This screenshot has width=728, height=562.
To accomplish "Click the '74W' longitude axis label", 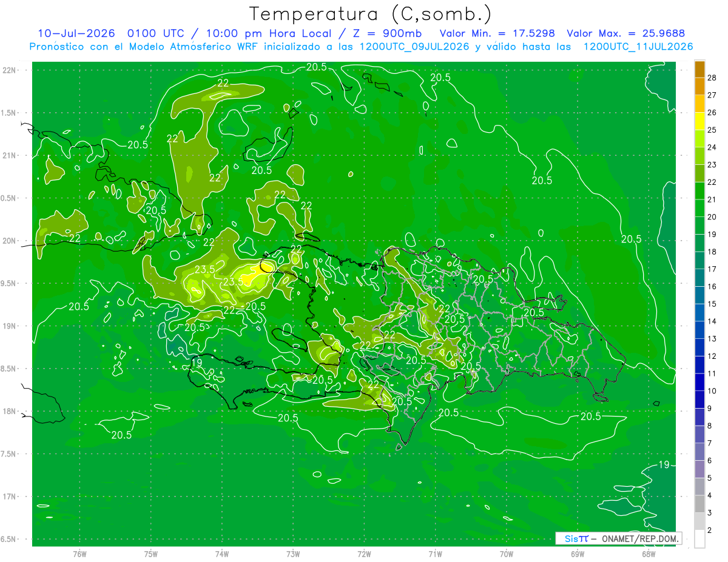I will (222, 554).
